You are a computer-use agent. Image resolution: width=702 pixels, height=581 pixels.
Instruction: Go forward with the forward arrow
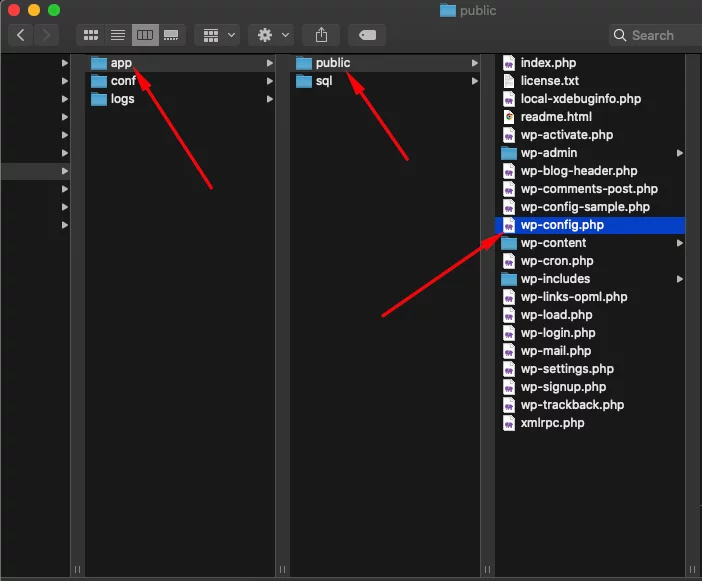tap(46, 35)
